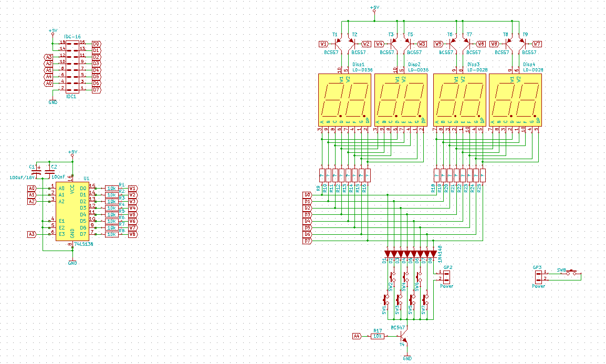This screenshot has height=364, width=606.
Task: Select the IDC1 16-pin connector body
Action: tap(72, 67)
